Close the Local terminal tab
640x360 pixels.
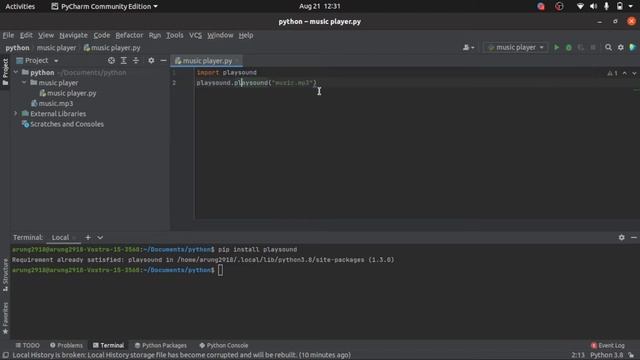(x=74, y=238)
